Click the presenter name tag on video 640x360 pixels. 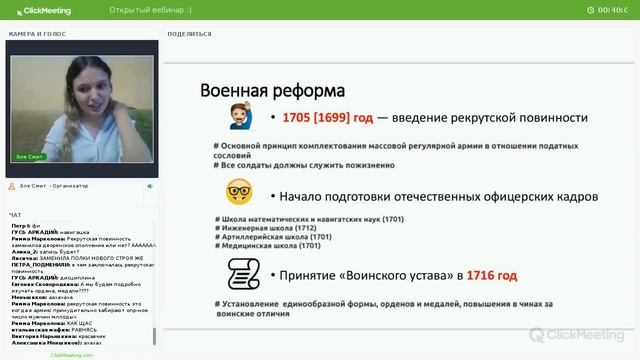point(29,157)
